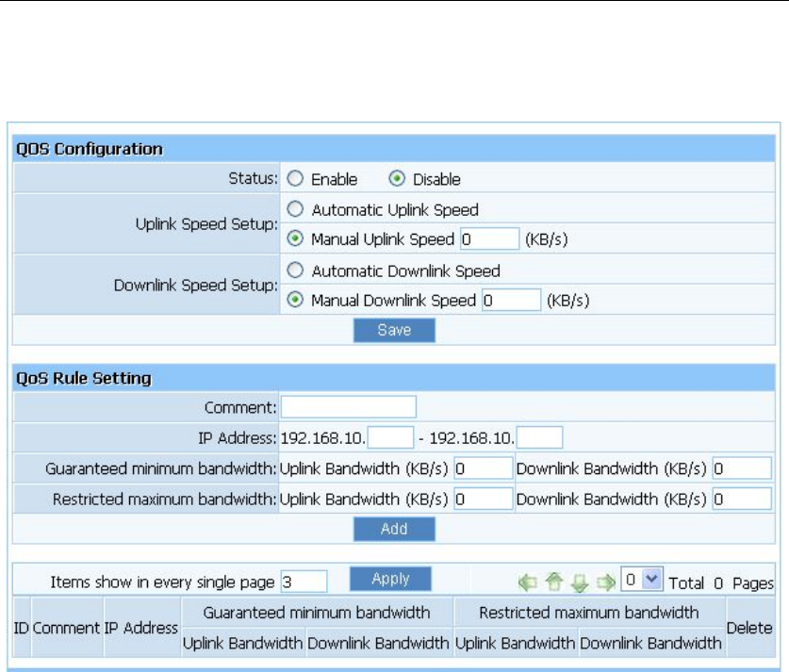The width and height of the screenshot is (789, 672).
Task: Open the page number dropdown
Action: point(642,580)
